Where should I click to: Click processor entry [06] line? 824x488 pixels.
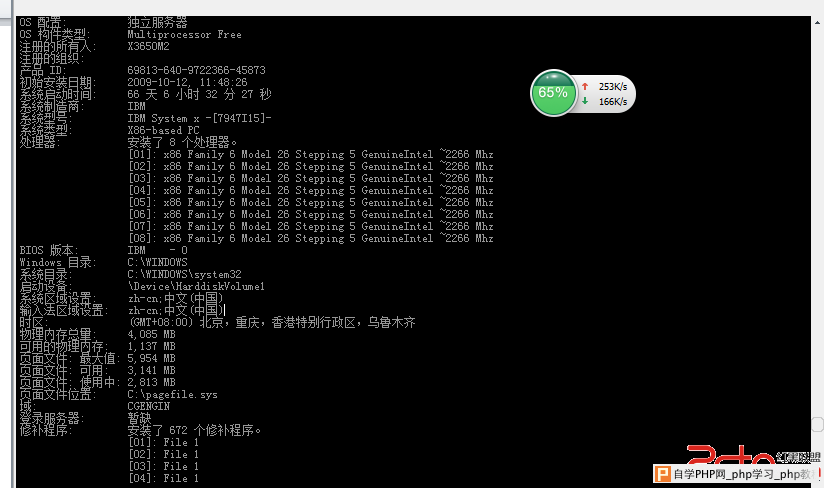pyautogui.click(x=311, y=215)
